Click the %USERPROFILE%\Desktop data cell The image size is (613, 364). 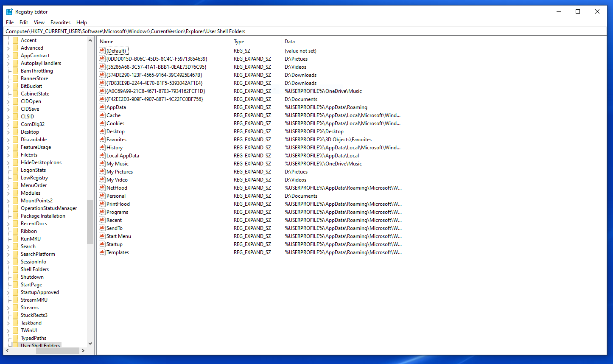click(314, 132)
